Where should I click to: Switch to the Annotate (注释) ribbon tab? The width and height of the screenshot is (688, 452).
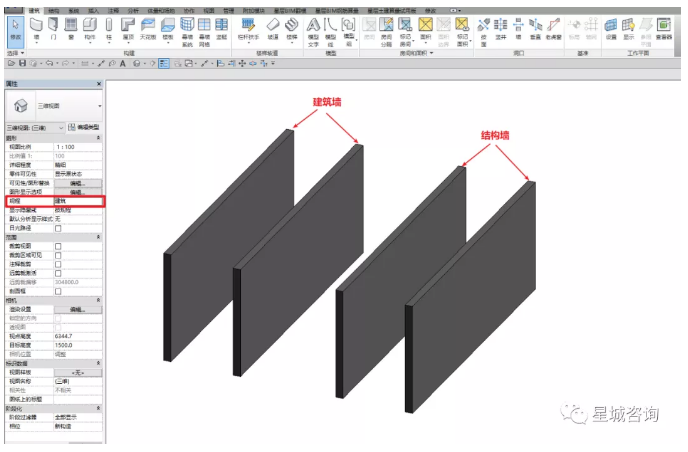(113, 10)
